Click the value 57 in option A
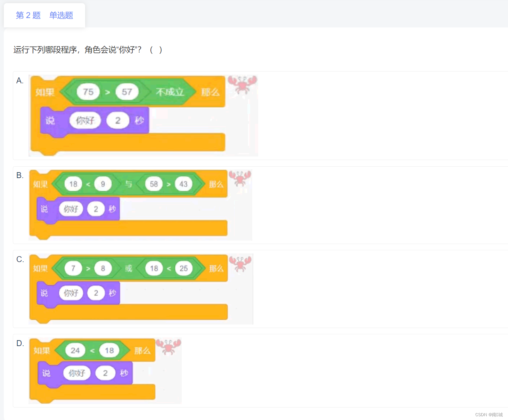The image size is (508, 420). [x=127, y=92]
